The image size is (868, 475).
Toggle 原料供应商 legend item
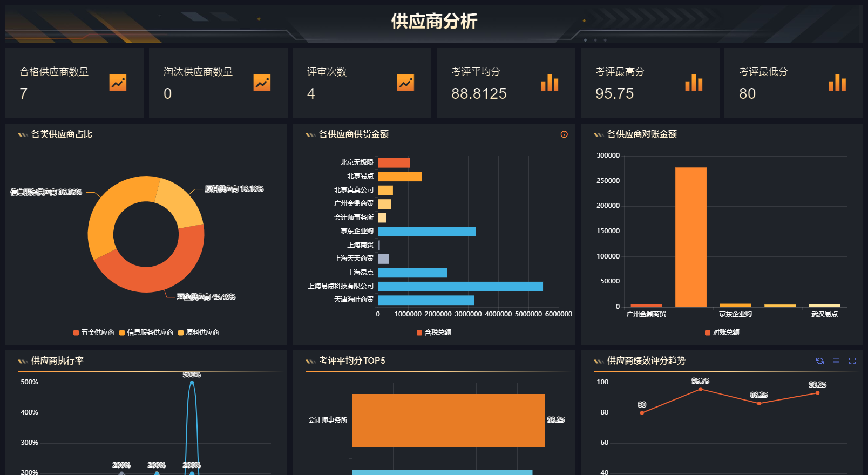click(198, 332)
